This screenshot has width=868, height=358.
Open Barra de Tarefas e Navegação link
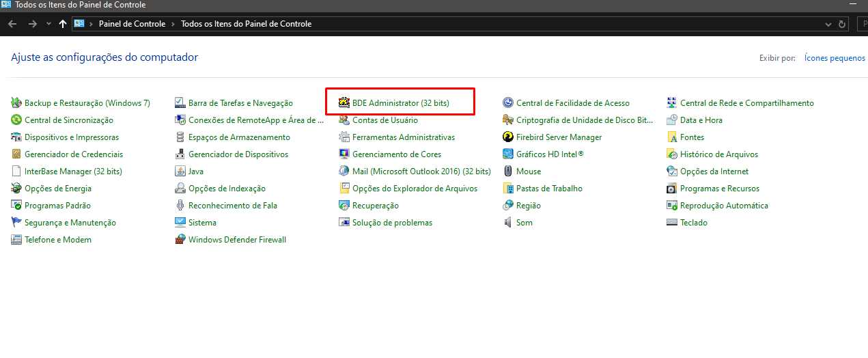click(x=240, y=103)
